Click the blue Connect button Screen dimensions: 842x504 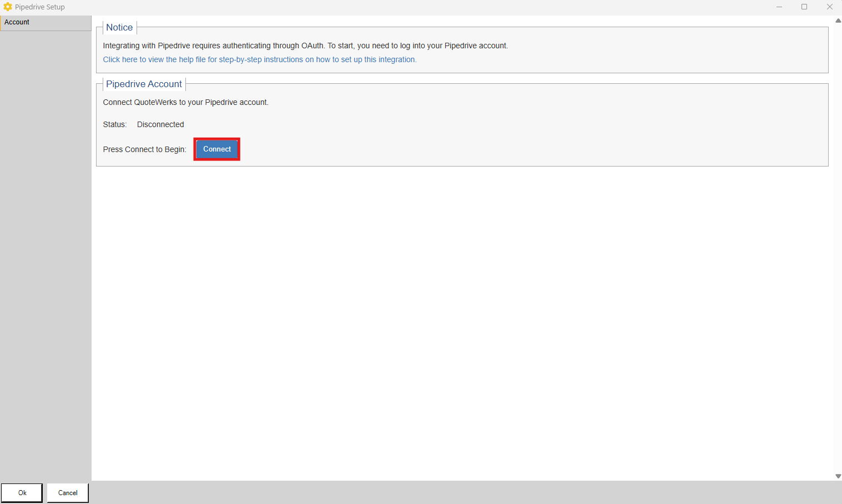pos(217,149)
